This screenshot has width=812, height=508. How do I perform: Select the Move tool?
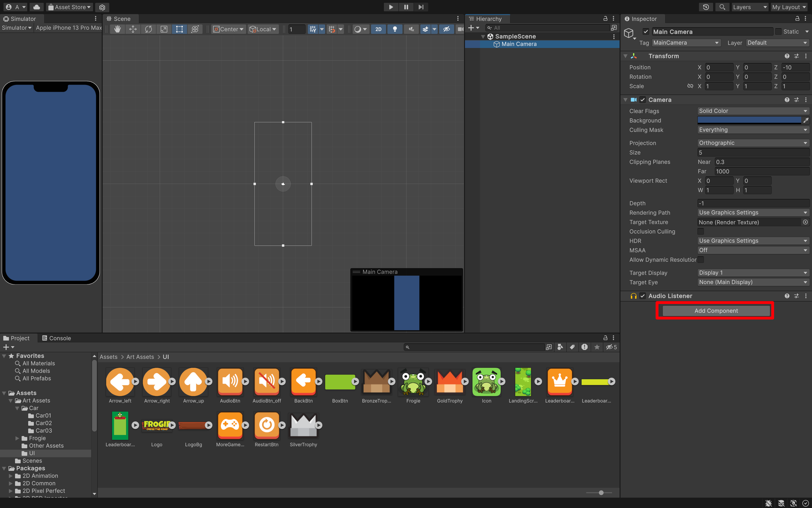133,29
